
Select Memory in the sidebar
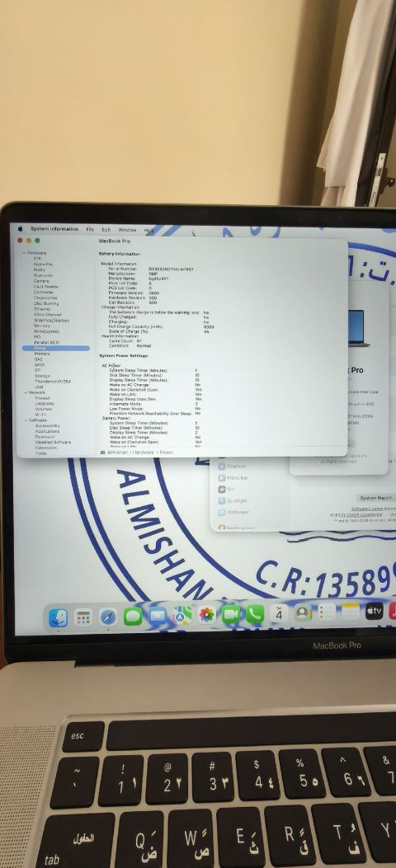point(42,326)
